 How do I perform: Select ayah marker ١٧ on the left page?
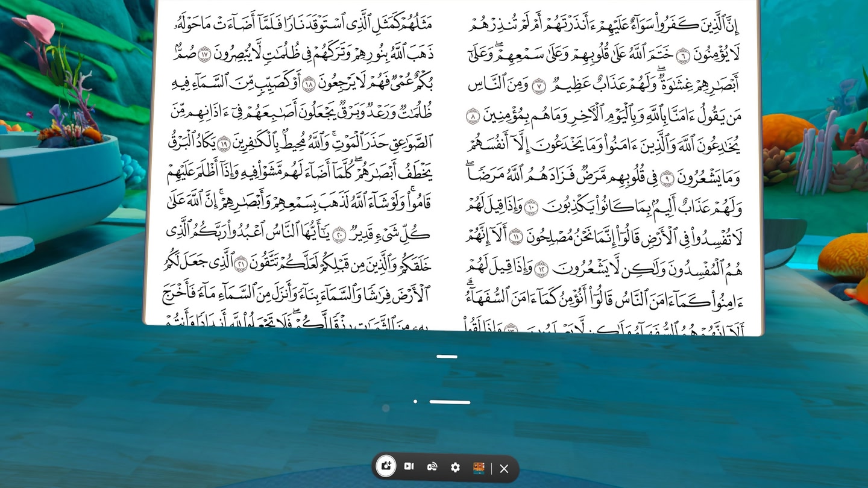point(204,53)
